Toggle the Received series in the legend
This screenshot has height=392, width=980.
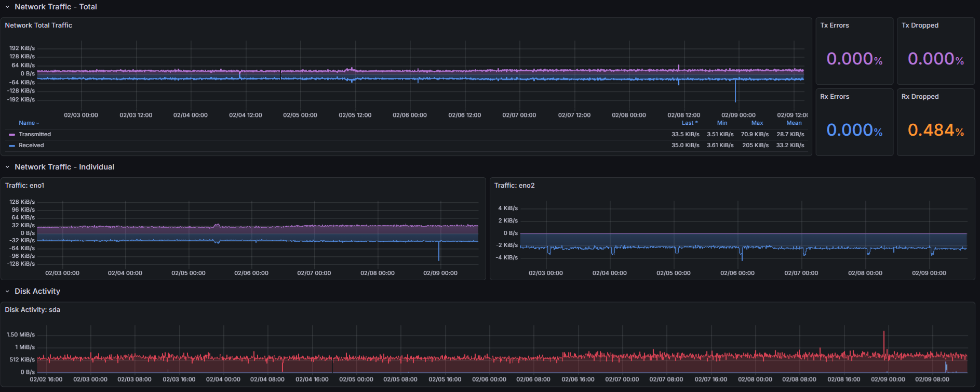(x=31, y=146)
